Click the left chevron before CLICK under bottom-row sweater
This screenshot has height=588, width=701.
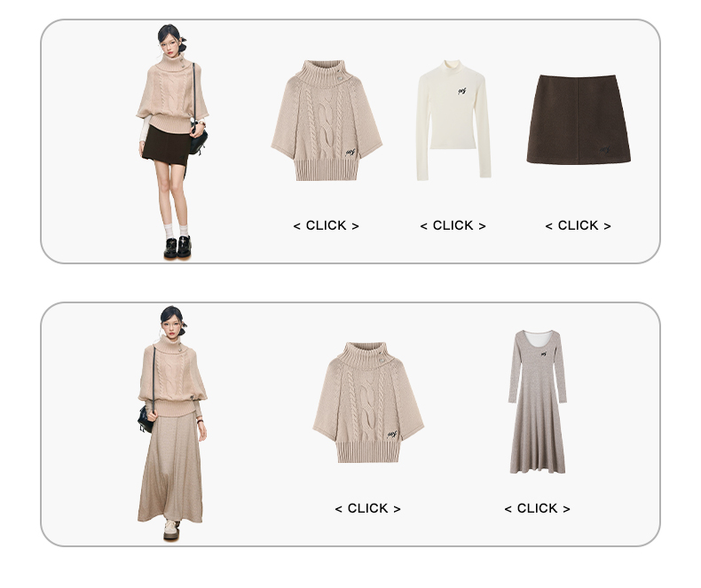(x=338, y=509)
